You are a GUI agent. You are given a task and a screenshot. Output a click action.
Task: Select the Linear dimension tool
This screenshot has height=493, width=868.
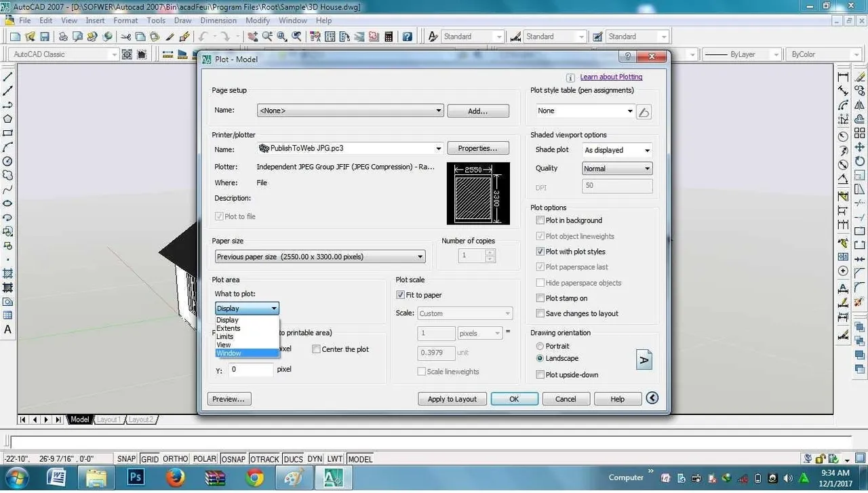843,77
